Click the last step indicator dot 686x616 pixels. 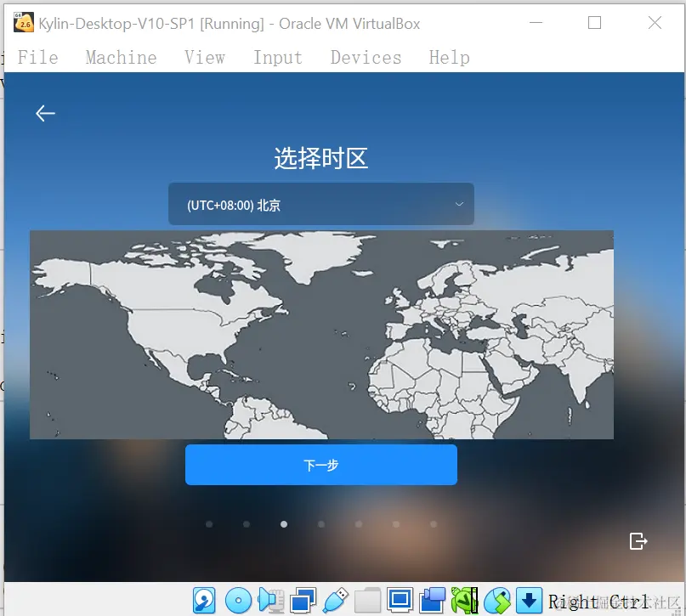click(434, 524)
